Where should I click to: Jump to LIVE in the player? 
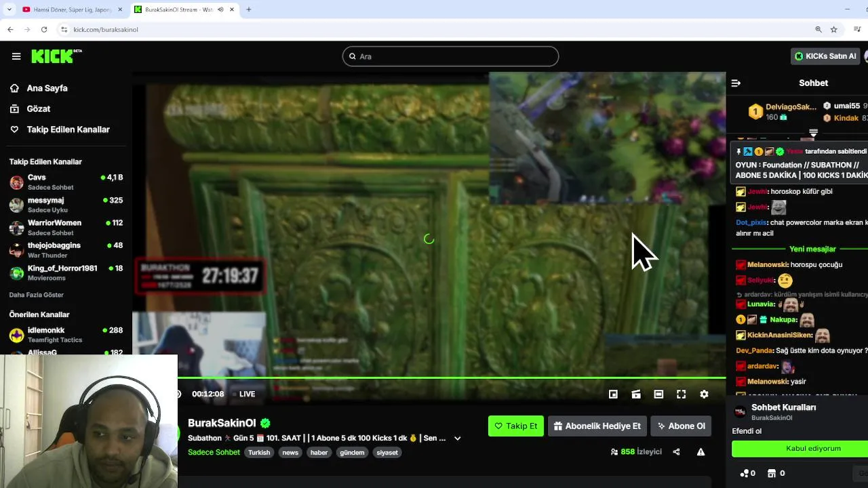[243, 394]
